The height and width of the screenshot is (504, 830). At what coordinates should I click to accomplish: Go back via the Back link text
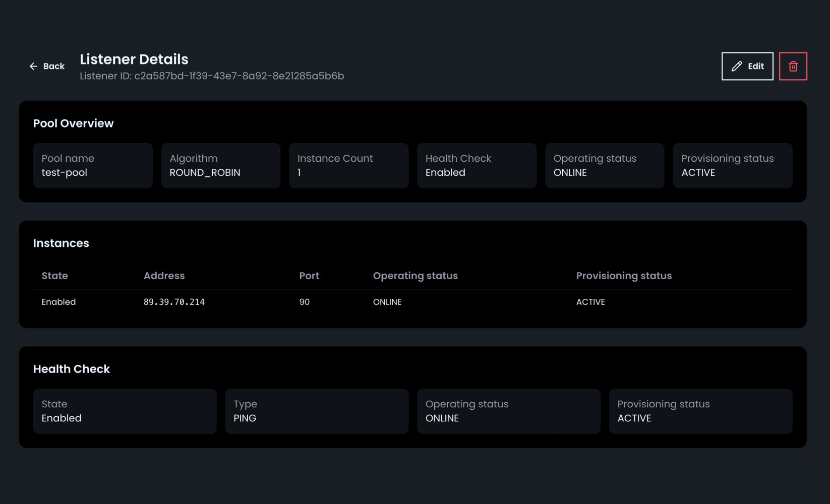[54, 66]
